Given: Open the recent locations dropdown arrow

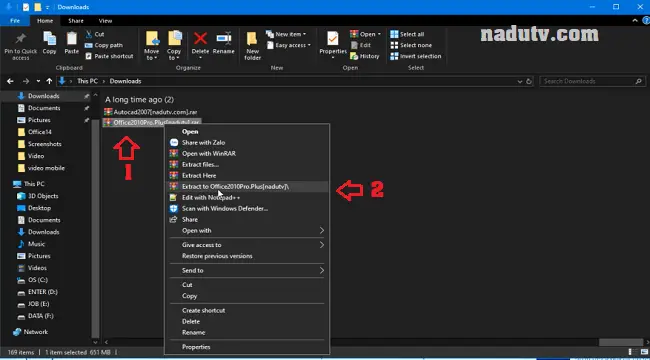Looking at the screenshot, I should [x=38, y=81].
